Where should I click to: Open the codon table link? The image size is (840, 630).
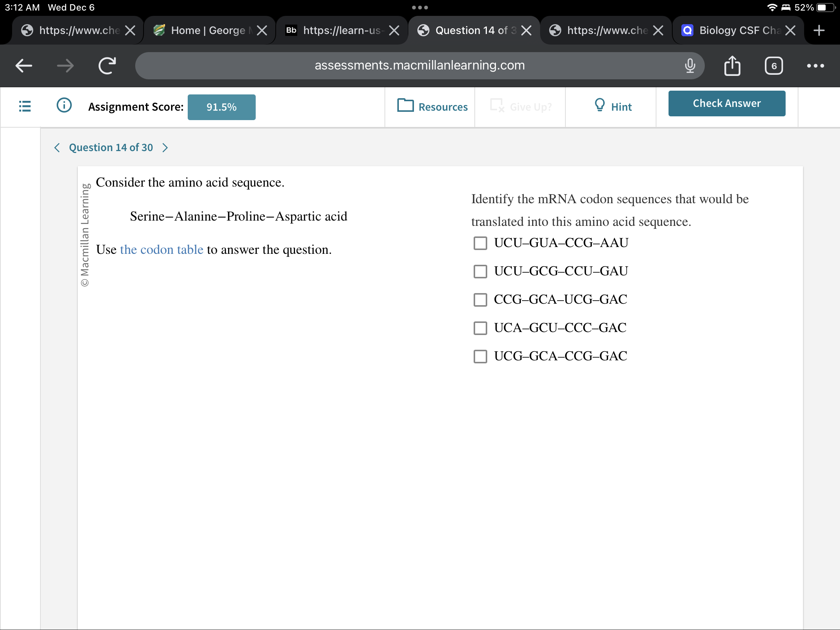click(161, 250)
